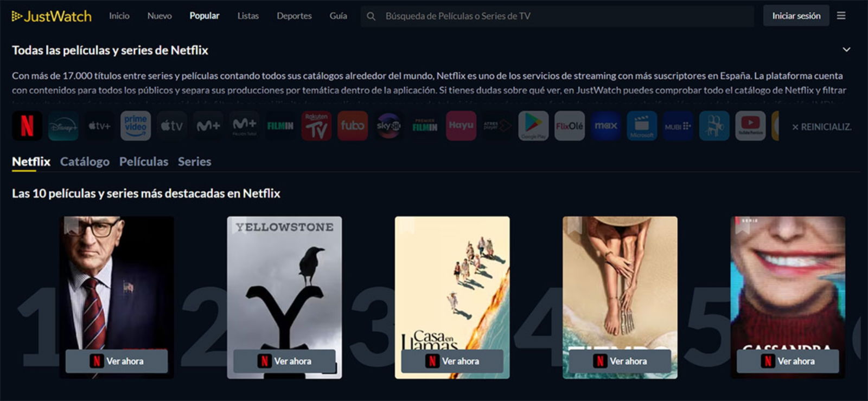868x401 pixels.
Task: Choose the green FILMIN provider icon
Action: (280, 126)
